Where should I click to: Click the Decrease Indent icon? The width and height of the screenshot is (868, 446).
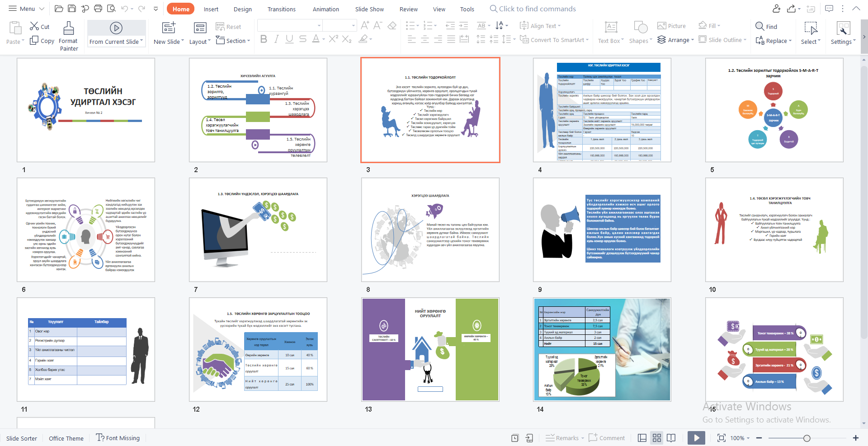coord(450,25)
